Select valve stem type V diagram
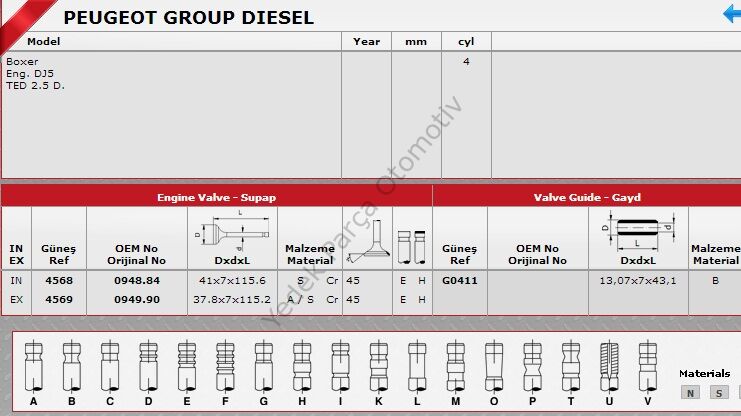The image size is (741, 416). pos(647,366)
